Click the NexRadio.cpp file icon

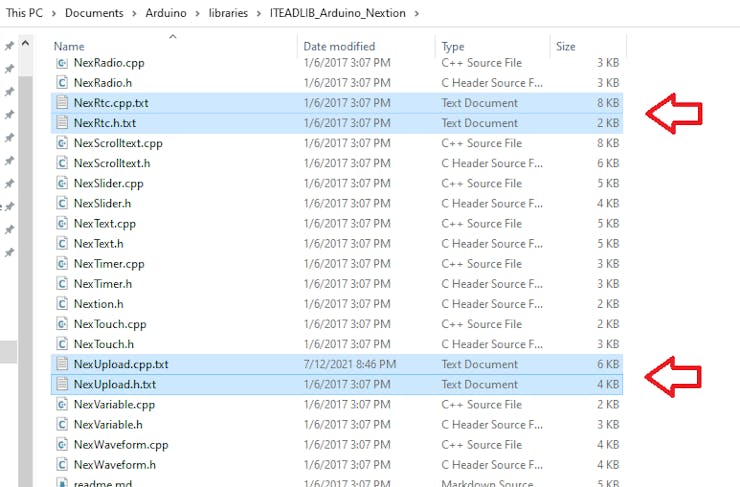coord(62,63)
